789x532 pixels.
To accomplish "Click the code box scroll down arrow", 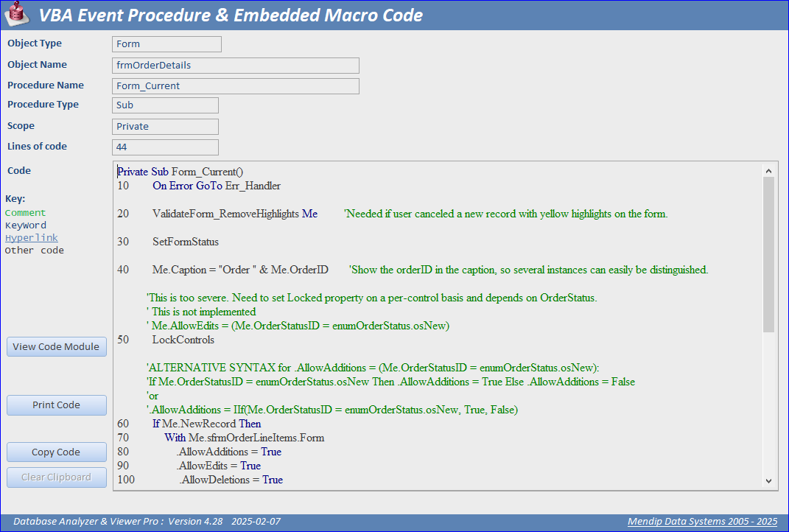I will pos(768,481).
